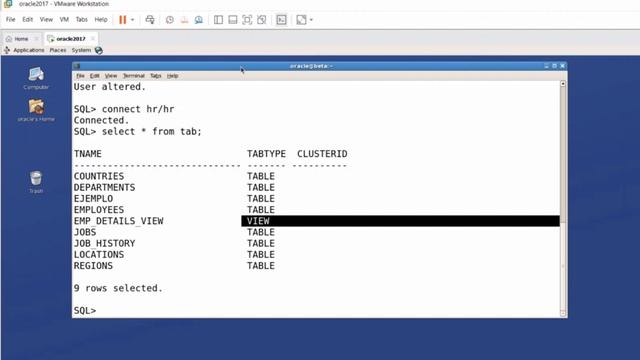640x360 pixels.
Task: Open VMware Help menu
Action: pos(101,20)
